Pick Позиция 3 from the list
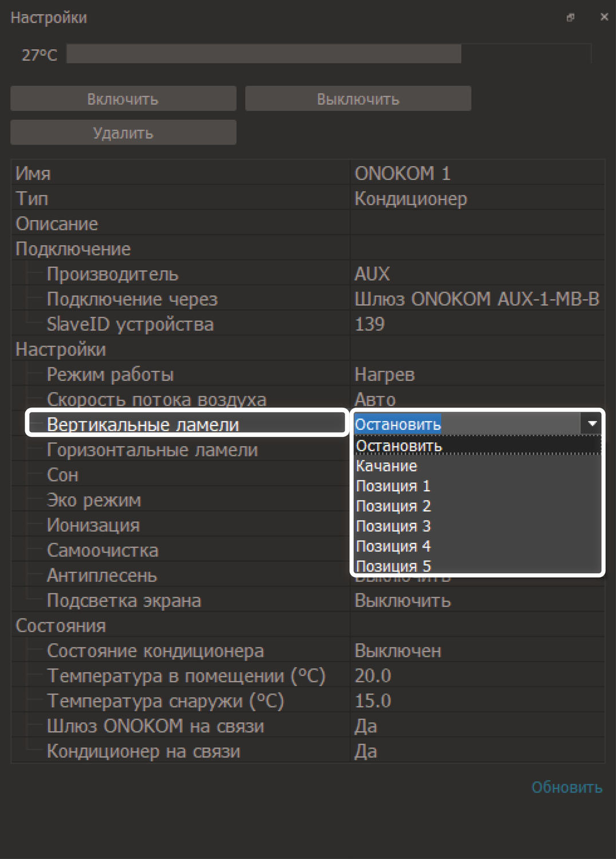 [393, 526]
